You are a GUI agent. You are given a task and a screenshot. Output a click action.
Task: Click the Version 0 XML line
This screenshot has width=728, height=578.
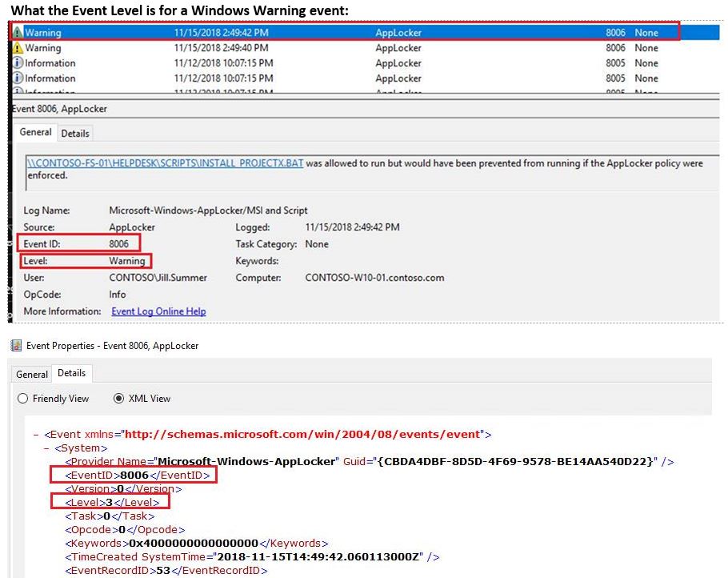coord(123,489)
